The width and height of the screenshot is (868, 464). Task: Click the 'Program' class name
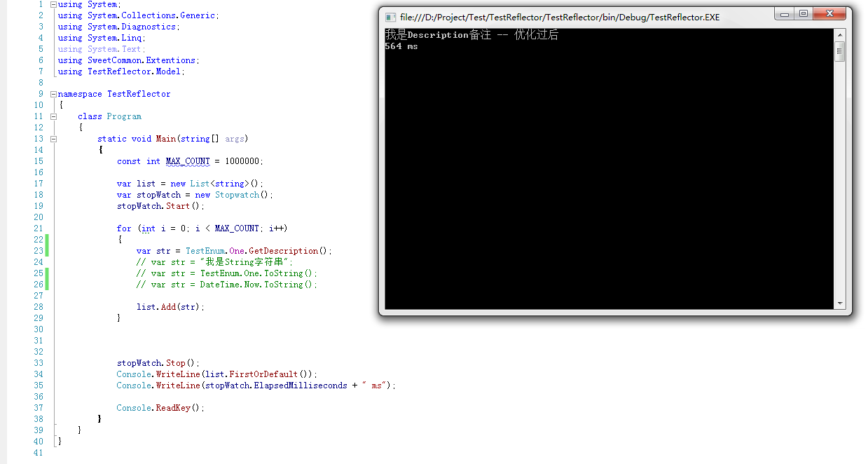(x=124, y=116)
